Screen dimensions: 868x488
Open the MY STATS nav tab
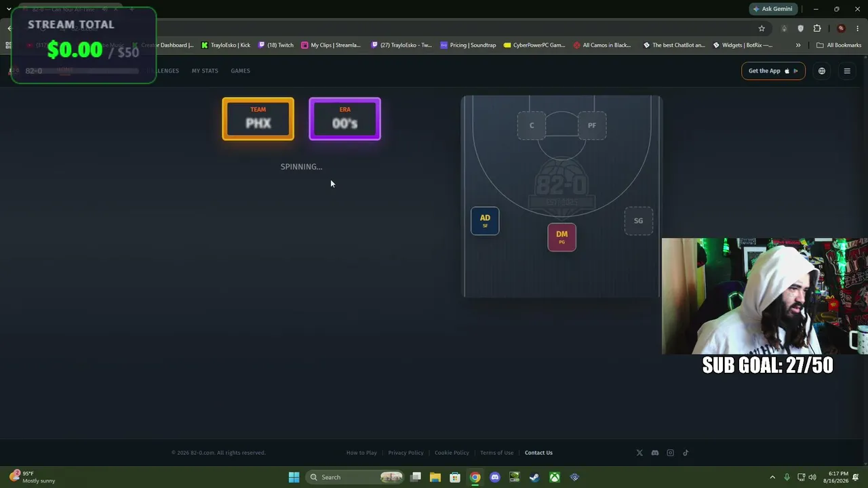click(205, 71)
